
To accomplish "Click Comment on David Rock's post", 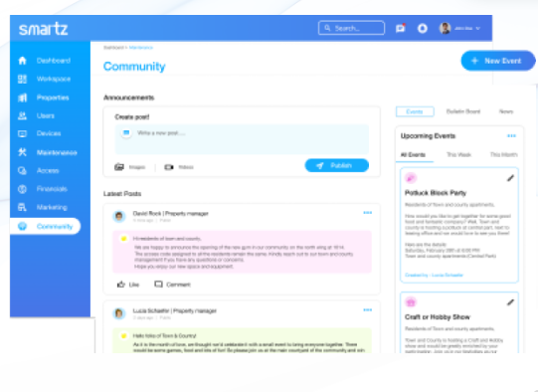I will click(172, 285).
